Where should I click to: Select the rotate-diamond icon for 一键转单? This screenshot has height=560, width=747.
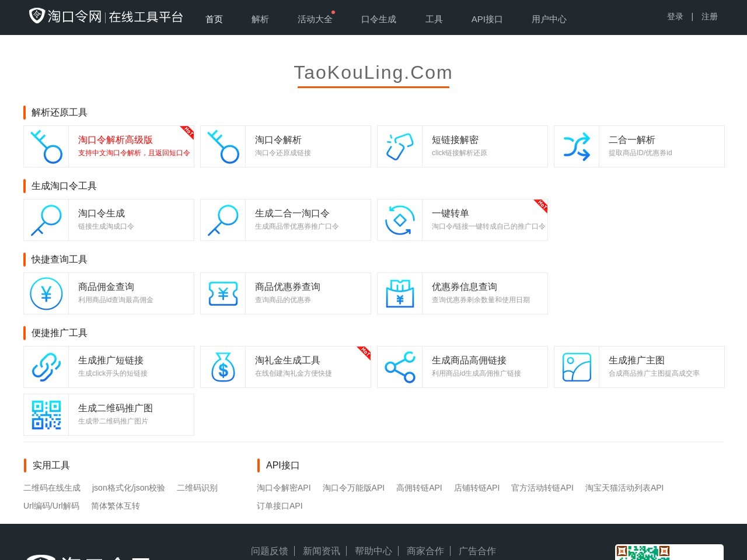click(400, 220)
